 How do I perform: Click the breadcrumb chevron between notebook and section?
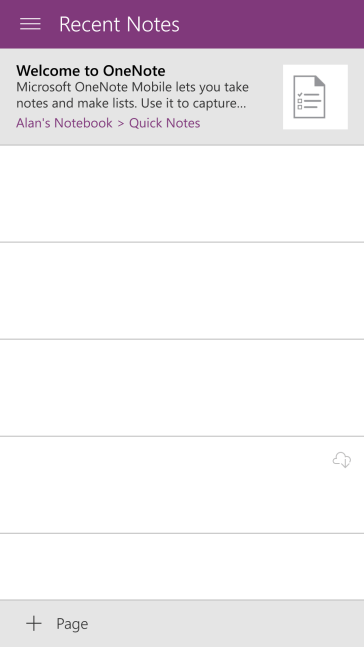[x=121, y=123]
